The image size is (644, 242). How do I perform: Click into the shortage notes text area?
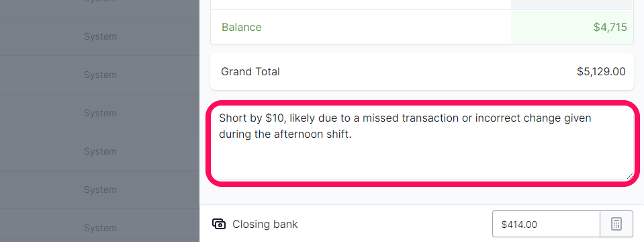423,143
